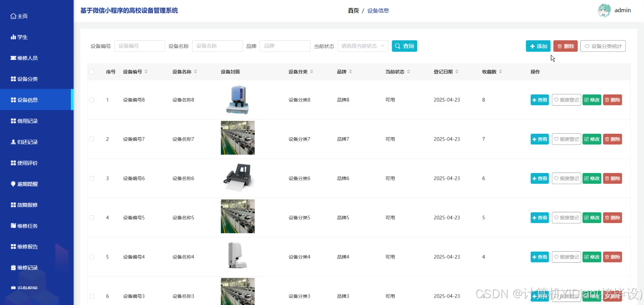Check the row checkbox for 设备编号8
Screen dimensions: 644x305
(x=91, y=100)
